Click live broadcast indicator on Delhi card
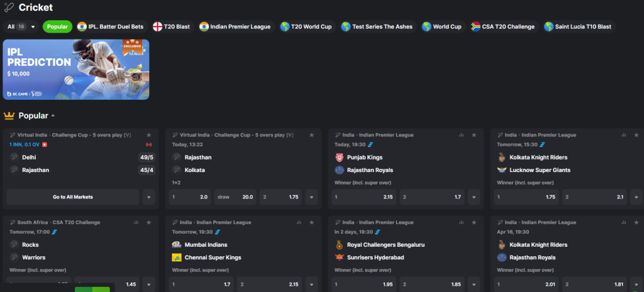The image size is (644, 292). tap(148, 144)
